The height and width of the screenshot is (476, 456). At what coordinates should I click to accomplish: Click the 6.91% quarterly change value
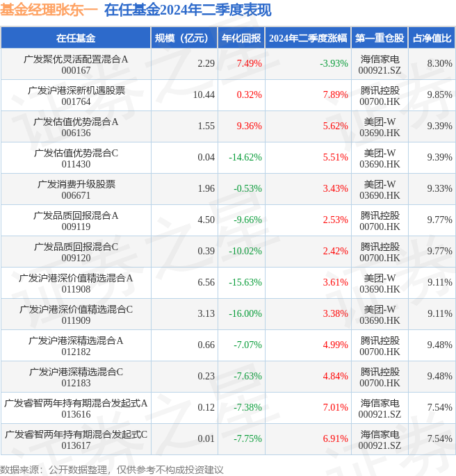tap(336, 438)
